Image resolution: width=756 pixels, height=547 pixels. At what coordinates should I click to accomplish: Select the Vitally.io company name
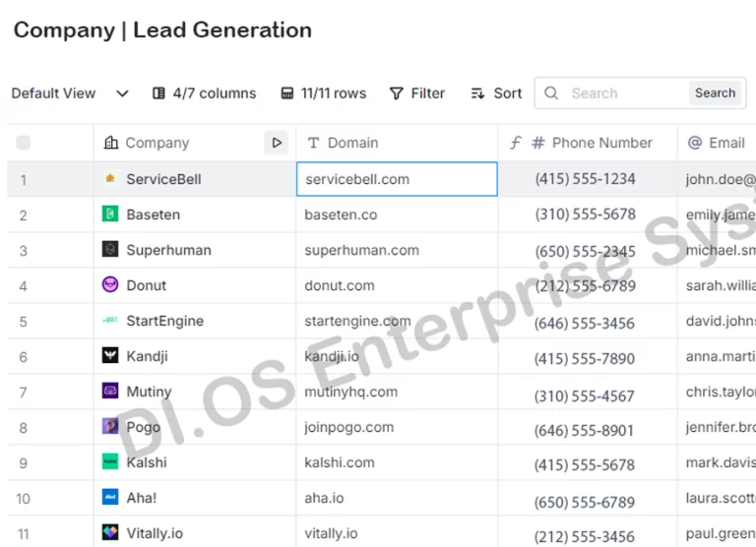click(155, 533)
